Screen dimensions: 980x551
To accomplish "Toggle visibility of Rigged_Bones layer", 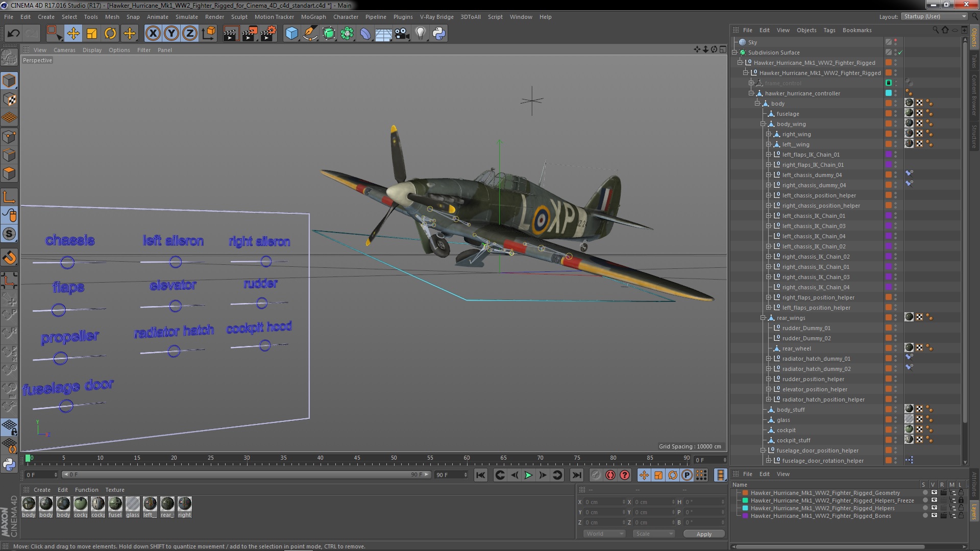I will (934, 516).
